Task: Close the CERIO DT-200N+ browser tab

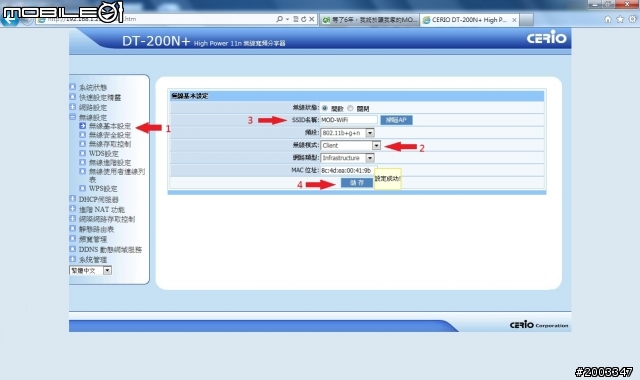Action: click(x=514, y=20)
